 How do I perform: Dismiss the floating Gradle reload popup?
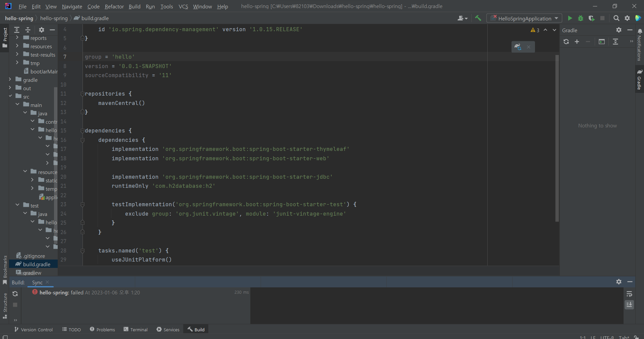tap(529, 47)
